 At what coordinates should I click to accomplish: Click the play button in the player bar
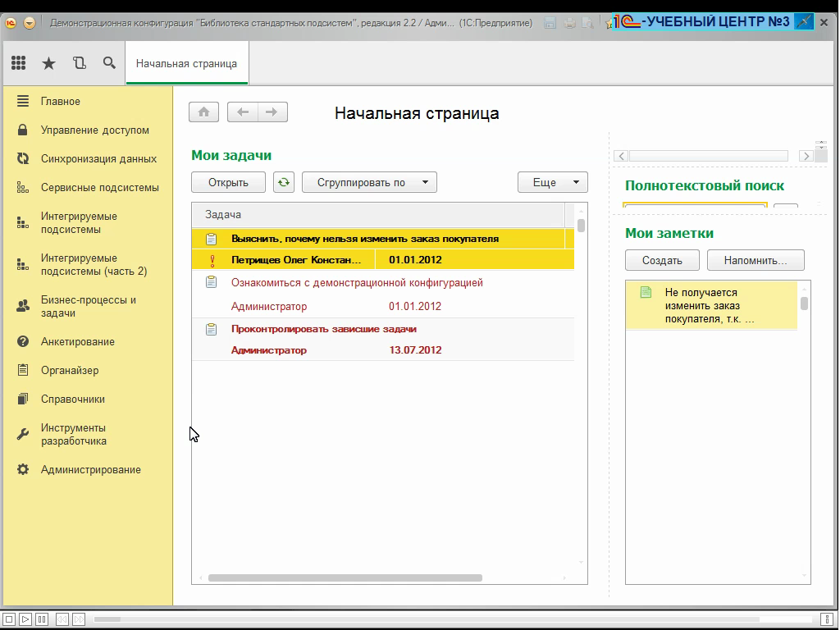(25, 619)
